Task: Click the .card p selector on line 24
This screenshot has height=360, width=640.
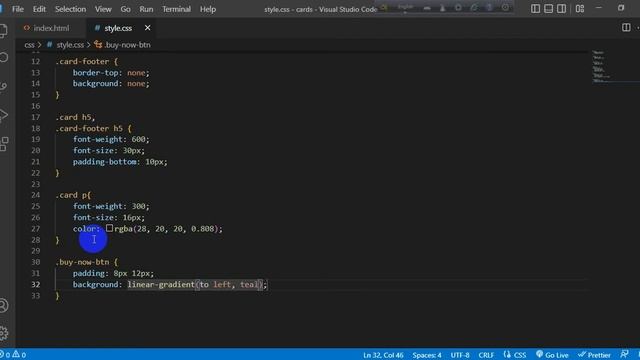Action: [x=71, y=195]
